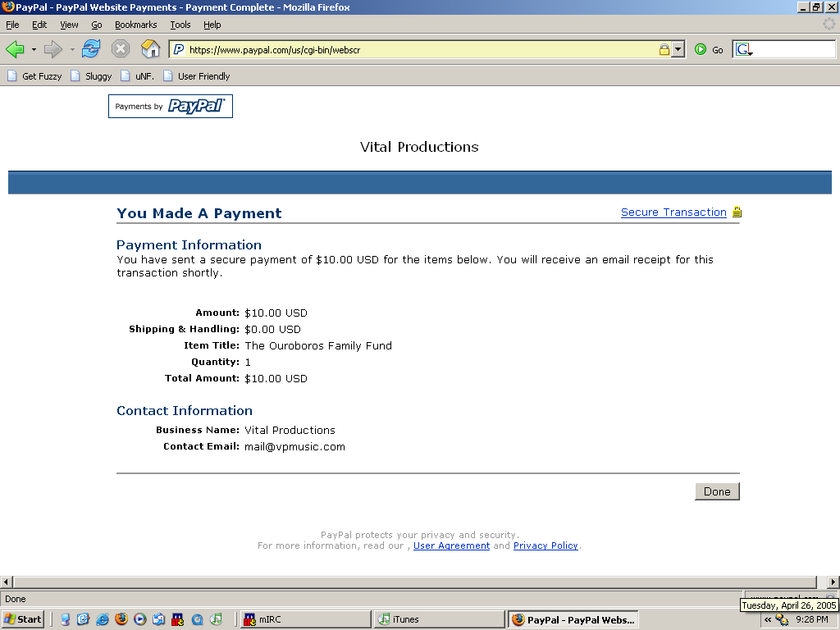The image size is (840, 630).
Task: Click the green Go button icon
Action: click(x=701, y=50)
